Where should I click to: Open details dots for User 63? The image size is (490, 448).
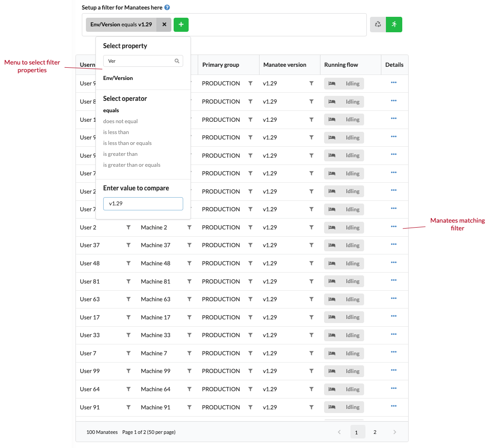point(394,299)
